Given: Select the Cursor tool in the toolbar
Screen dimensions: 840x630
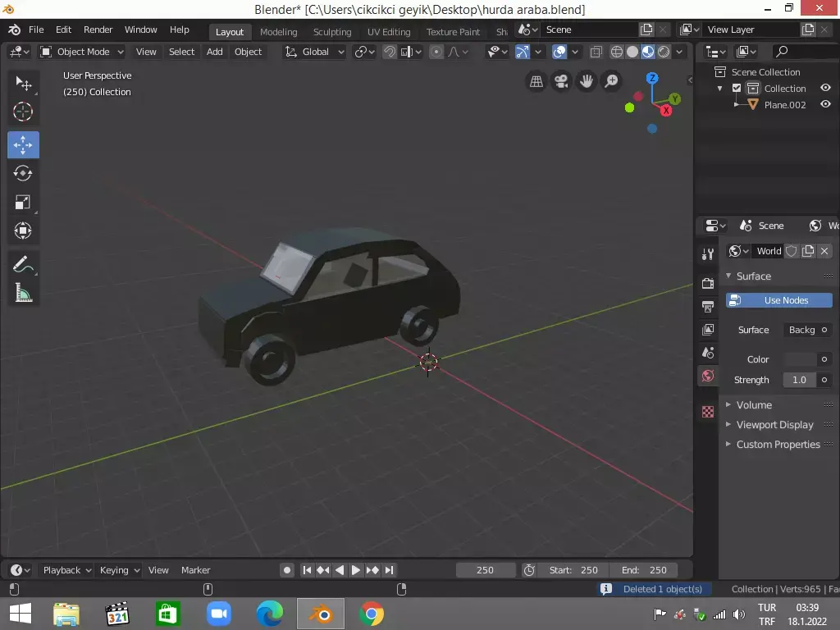Looking at the screenshot, I should point(23,112).
